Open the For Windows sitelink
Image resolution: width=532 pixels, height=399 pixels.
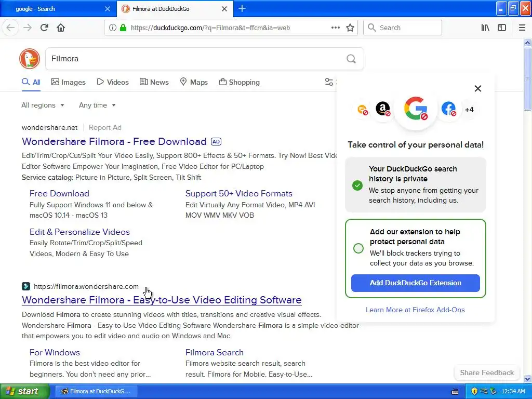click(55, 353)
